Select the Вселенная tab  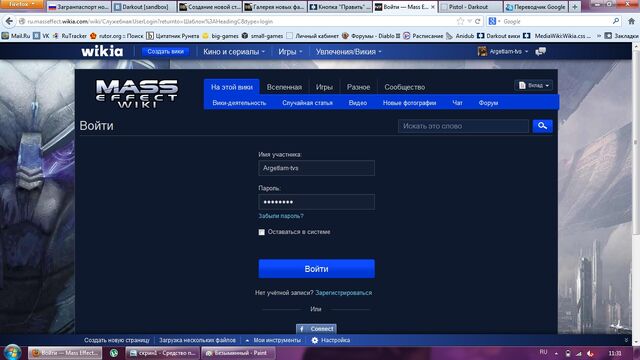pos(284,87)
